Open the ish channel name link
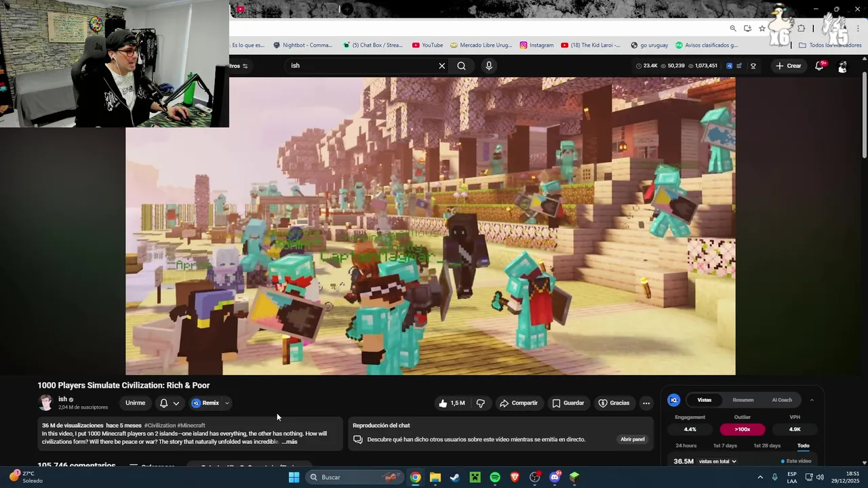Viewport: 868px width, 488px height. click(62, 399)
